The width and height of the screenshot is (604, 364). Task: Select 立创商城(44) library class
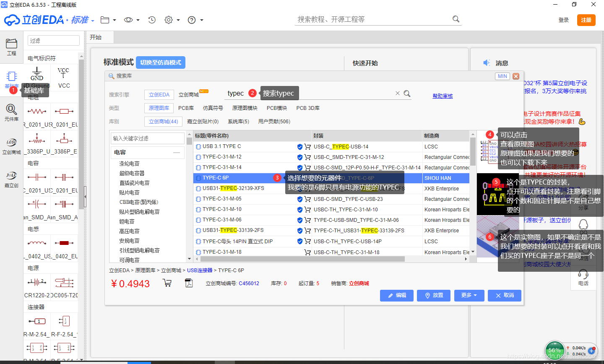pos(163,122)
